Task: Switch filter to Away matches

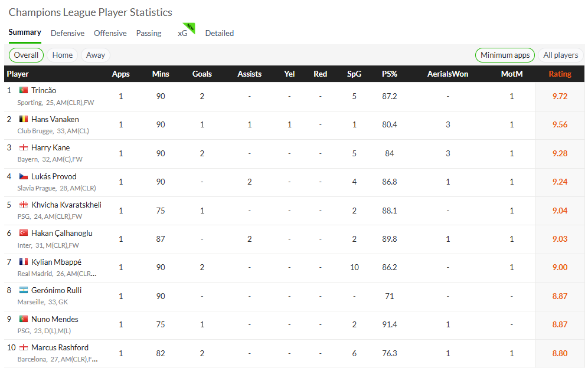Action: pyautogui.click(x=96, y=55)
